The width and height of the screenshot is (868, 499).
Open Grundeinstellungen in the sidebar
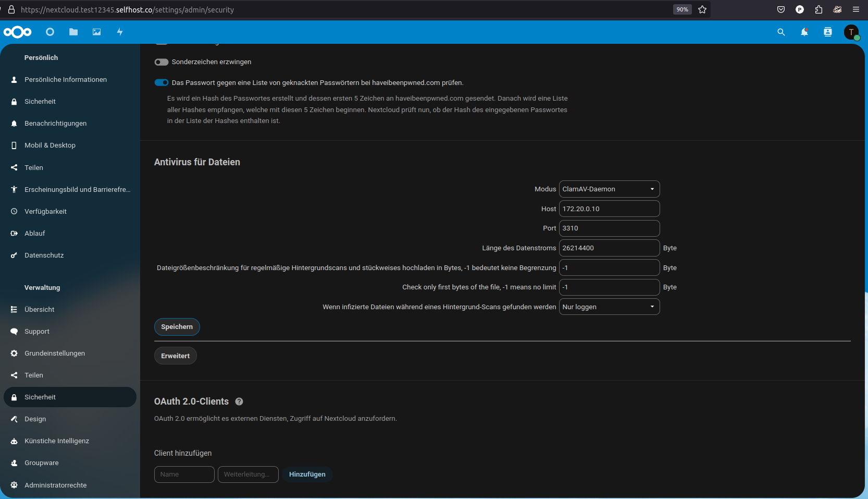pyautogui.click(x=55, y=353)
